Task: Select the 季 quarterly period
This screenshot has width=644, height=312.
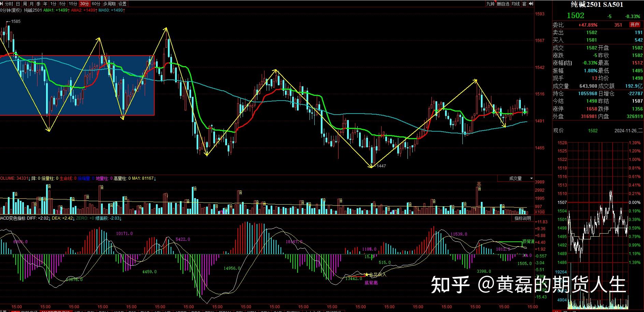Action: coord(38,4)
